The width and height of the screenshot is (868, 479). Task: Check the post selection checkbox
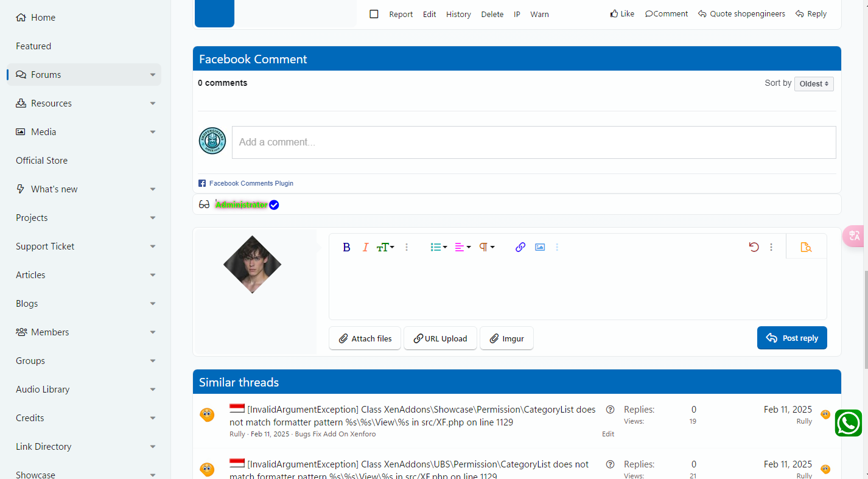374,14
